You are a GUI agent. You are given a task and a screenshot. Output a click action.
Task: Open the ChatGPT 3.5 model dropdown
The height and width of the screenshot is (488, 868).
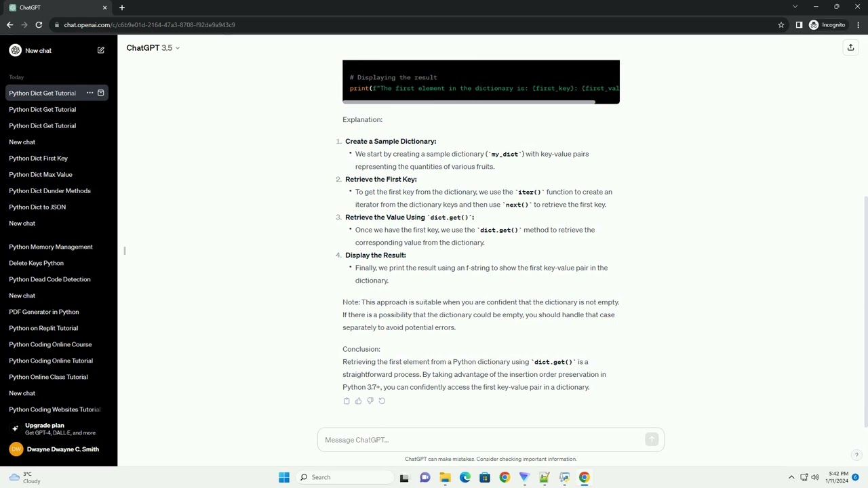tap(153, 47)
